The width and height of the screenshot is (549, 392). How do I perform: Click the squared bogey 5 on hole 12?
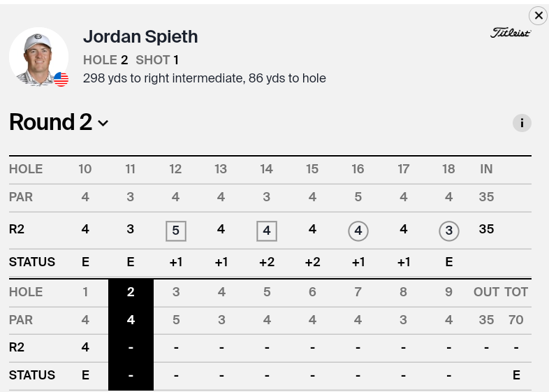[176, 230]
